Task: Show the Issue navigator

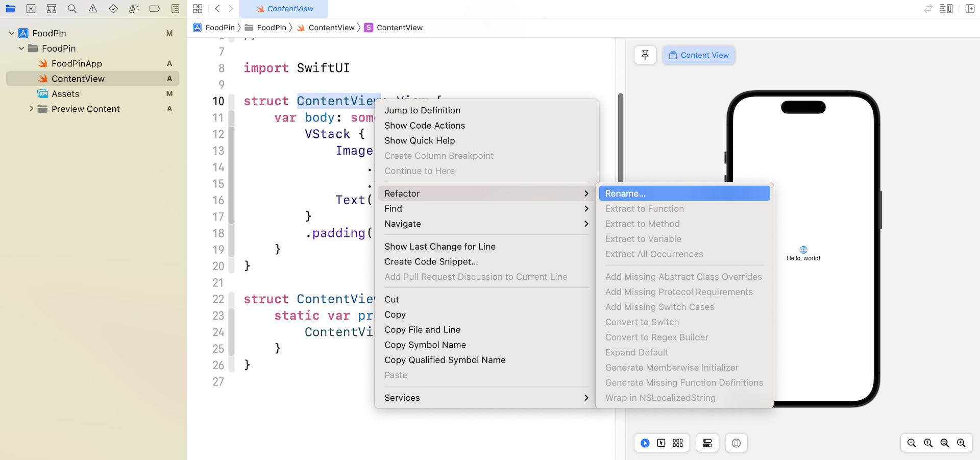Action: [93, 9]
